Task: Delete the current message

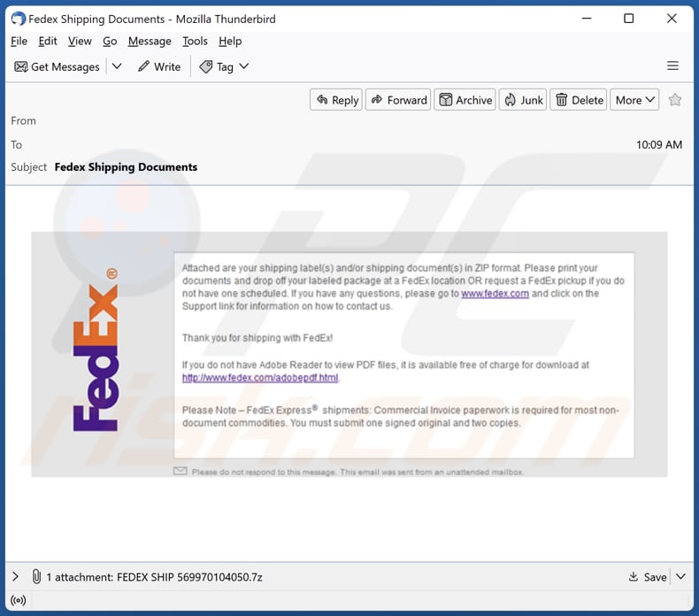Action: (579, 100)
